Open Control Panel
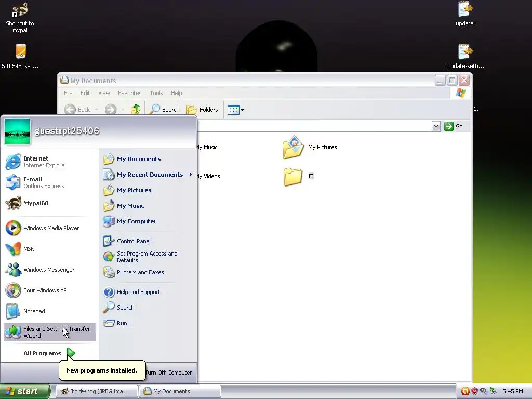The width and height of the screenshot is (532, 399). point(148,241)
